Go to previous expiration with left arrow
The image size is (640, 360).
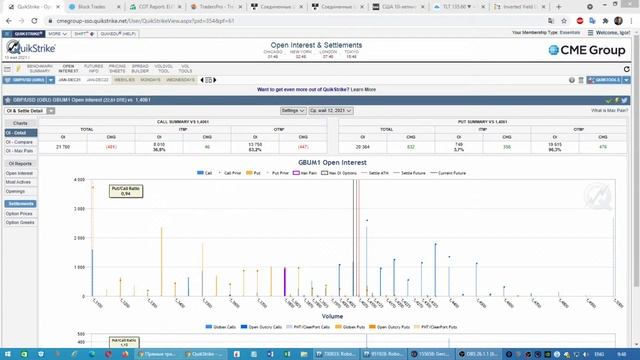202,80
